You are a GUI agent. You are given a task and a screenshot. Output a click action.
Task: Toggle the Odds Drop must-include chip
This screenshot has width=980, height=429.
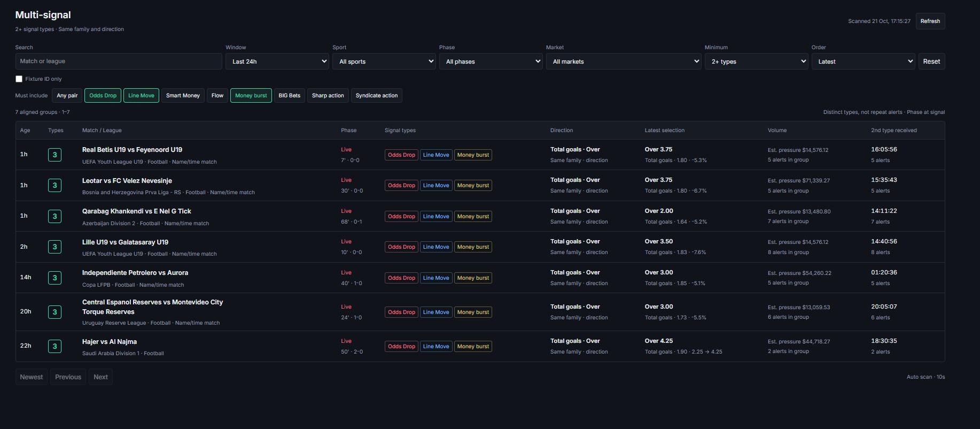(103, 96)
